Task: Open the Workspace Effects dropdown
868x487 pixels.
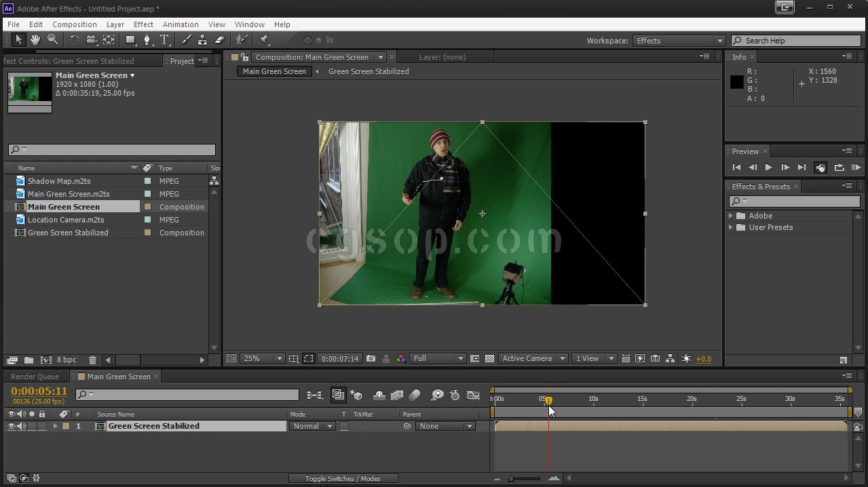Action: [x=679, y=41]
